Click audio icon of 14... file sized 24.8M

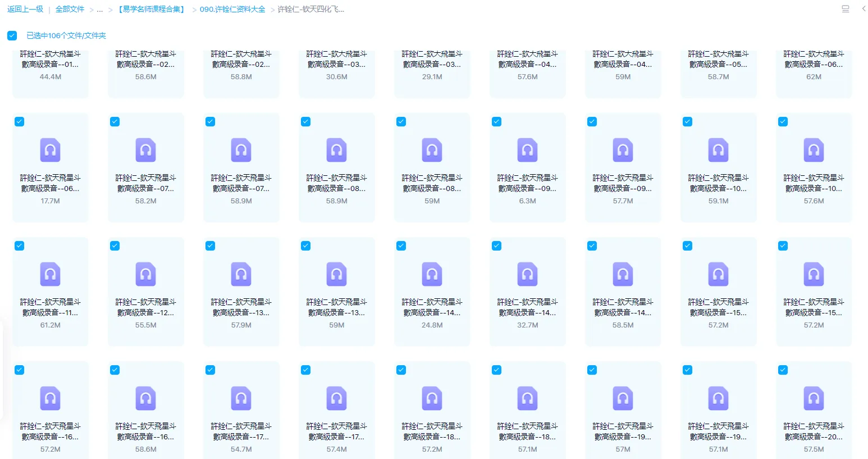432,274
